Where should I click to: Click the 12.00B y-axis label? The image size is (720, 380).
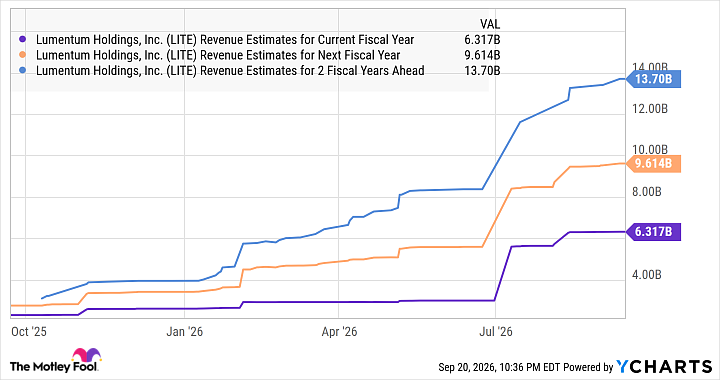tap(650, 109)
